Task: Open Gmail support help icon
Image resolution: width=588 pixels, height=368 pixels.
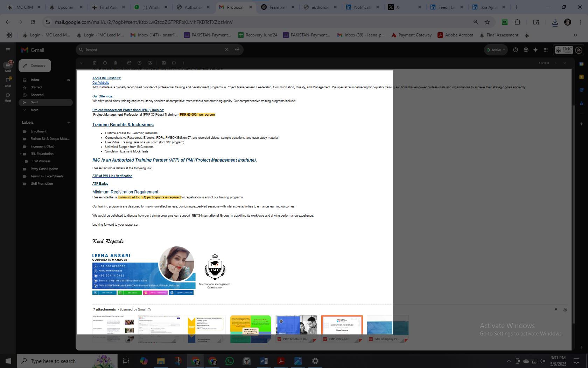Action: pos(515,50)
